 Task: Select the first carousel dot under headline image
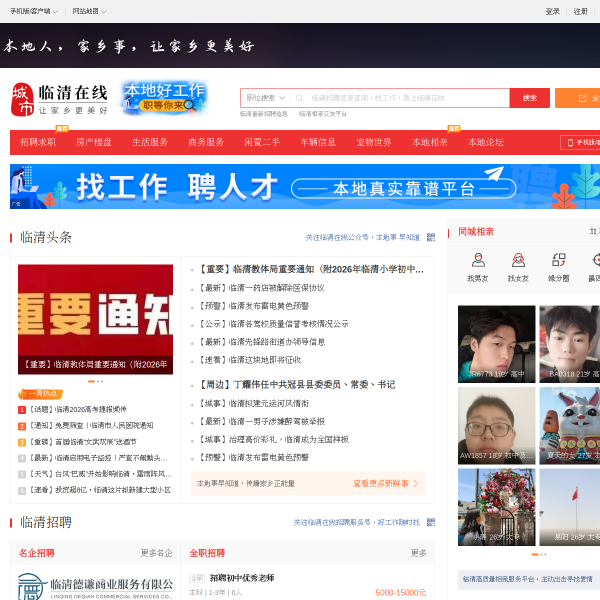coord(91,382)
